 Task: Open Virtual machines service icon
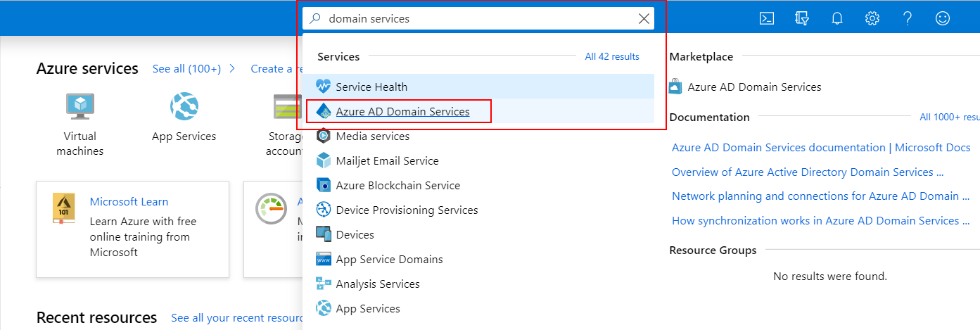(79, 106)
